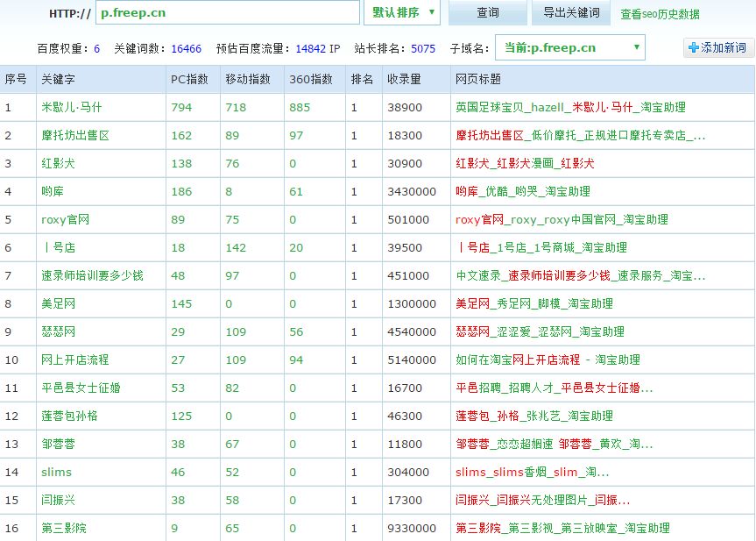Click webmaster rank value 5075
Viewport: 756px width, 541px height.
click(x=423, y=49)
